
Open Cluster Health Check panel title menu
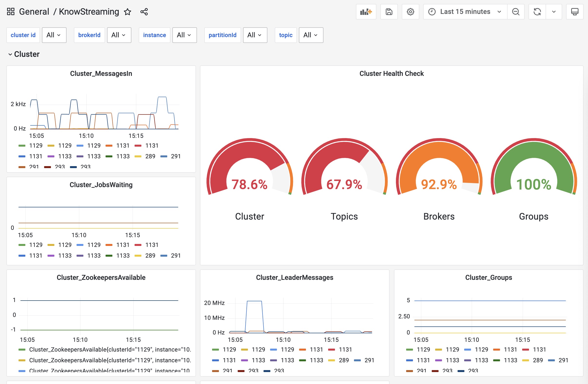[391, 73]
